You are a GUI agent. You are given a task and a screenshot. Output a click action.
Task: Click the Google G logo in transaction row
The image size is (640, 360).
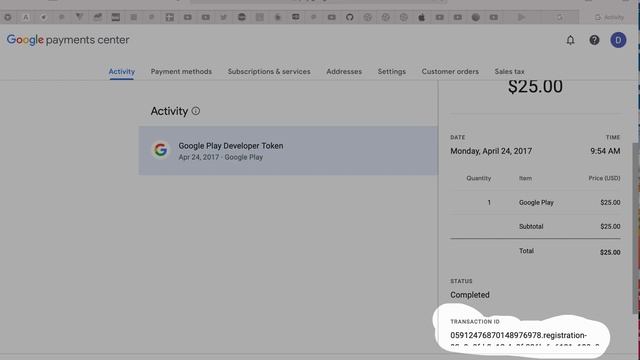coord(160,150)
